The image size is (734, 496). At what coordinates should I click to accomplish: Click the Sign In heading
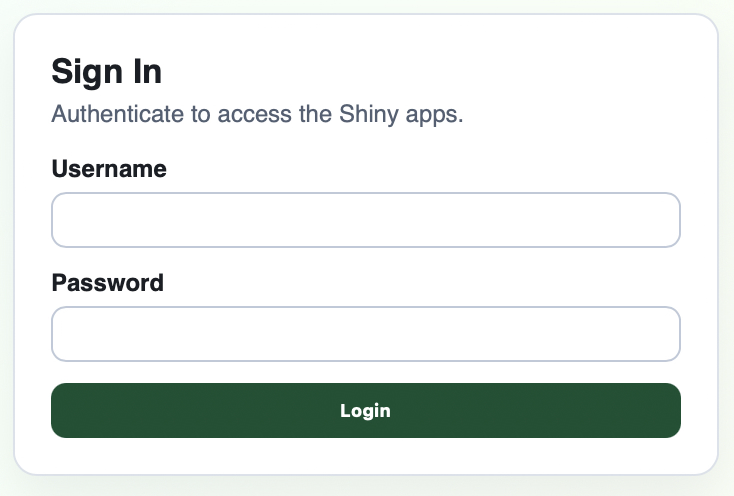coord(106,72)
